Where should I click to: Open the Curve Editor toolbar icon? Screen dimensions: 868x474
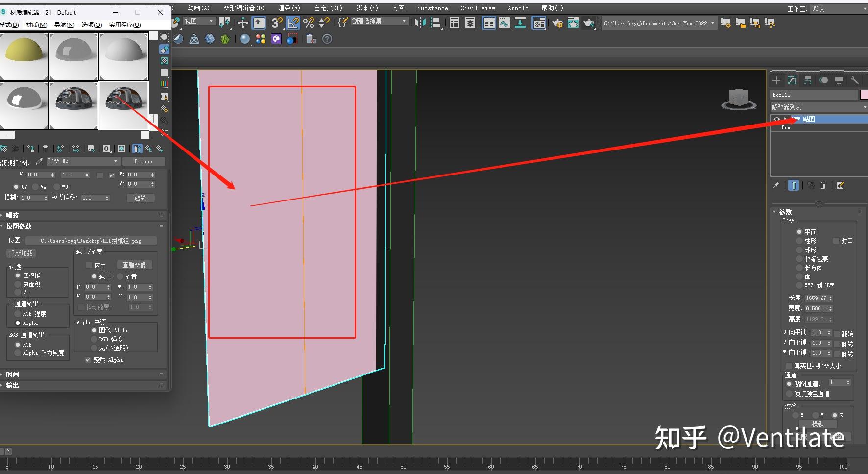(505, 23)
